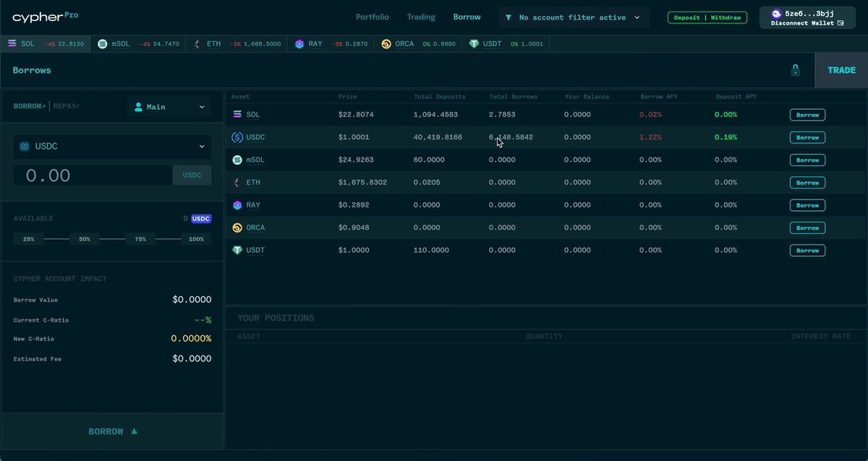Click Borrow button in ORCA row

pos(807,228)
